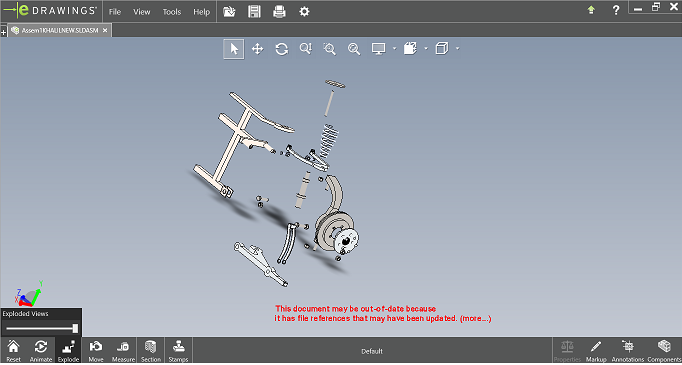Open the View menu
The height and width of the screenshot is (365, 682).
pos(142,12)
